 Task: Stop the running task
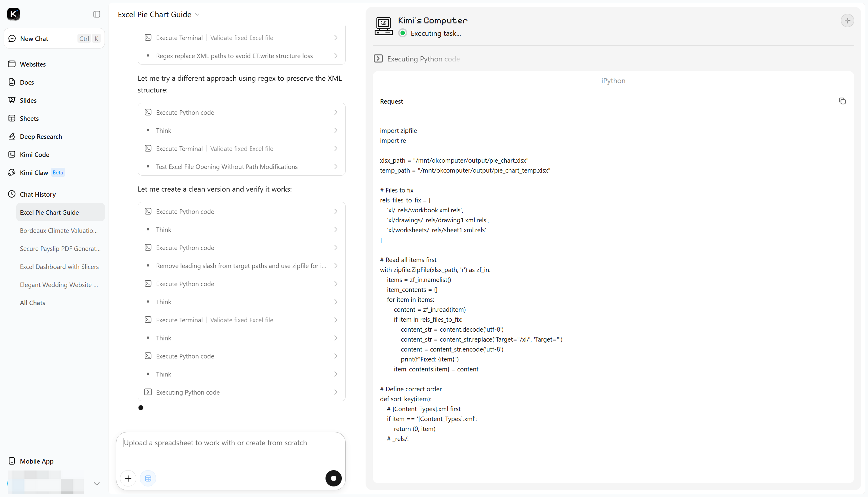pyautogui.click(x=333, y=478)
